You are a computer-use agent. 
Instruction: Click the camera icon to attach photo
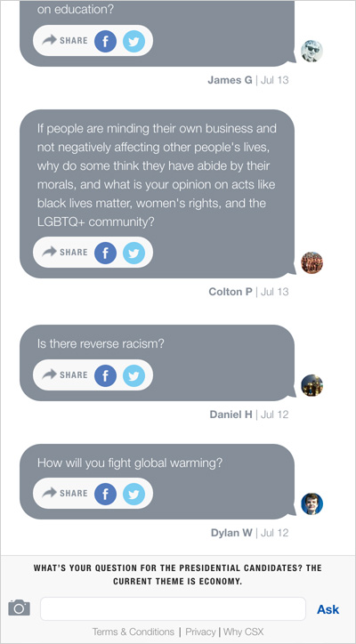[20, 608]
